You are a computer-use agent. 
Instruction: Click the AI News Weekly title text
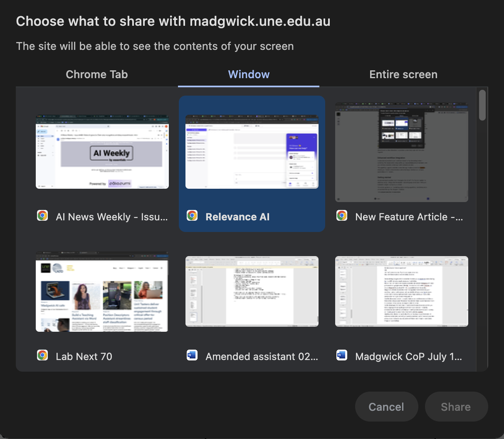tap(112, 217)
